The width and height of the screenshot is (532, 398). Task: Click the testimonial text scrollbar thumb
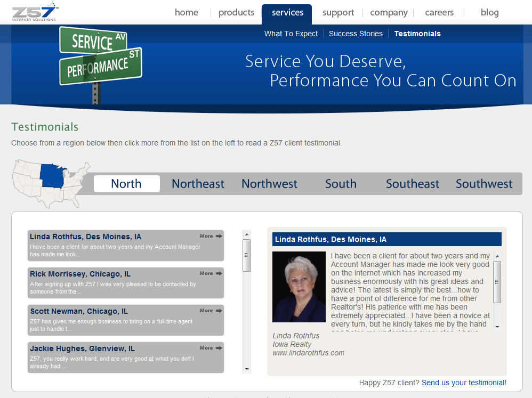[x=497, y=282]
